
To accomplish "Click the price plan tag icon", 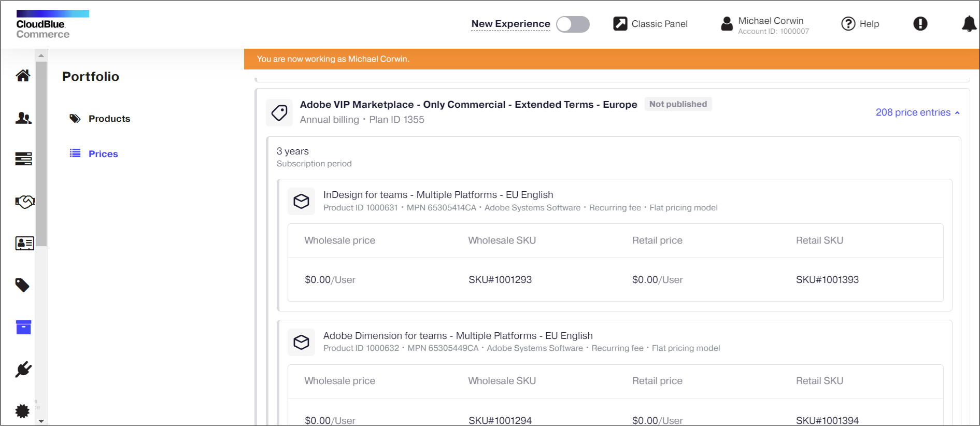I will click(x=279, y=112).
